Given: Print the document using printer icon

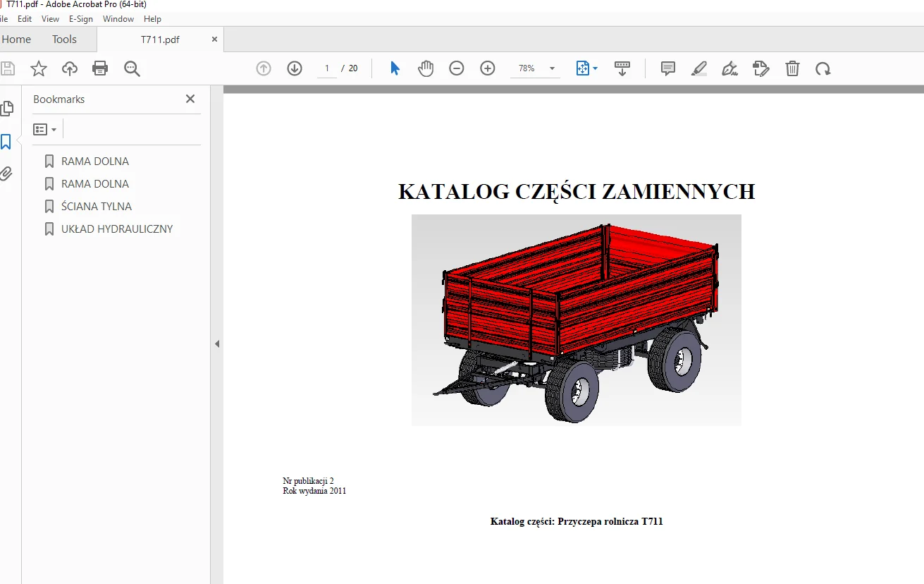Looking at the screenshot, I should pyautogui.click(x=100, y=68).
